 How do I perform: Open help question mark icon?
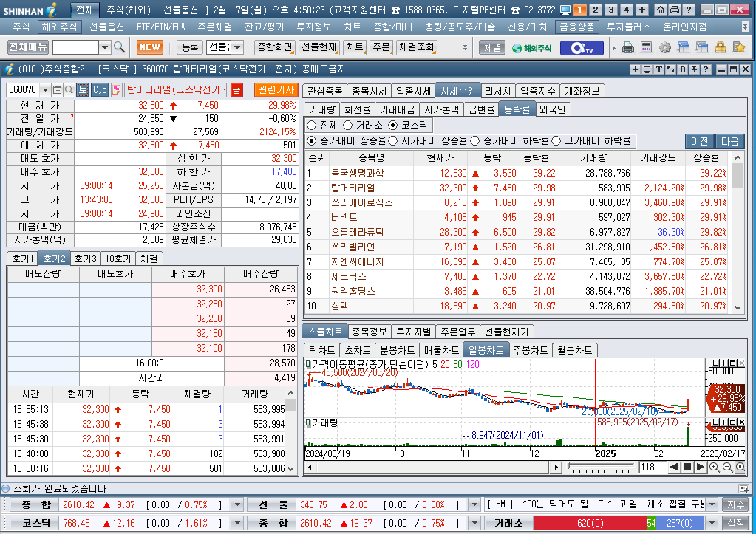689,10
